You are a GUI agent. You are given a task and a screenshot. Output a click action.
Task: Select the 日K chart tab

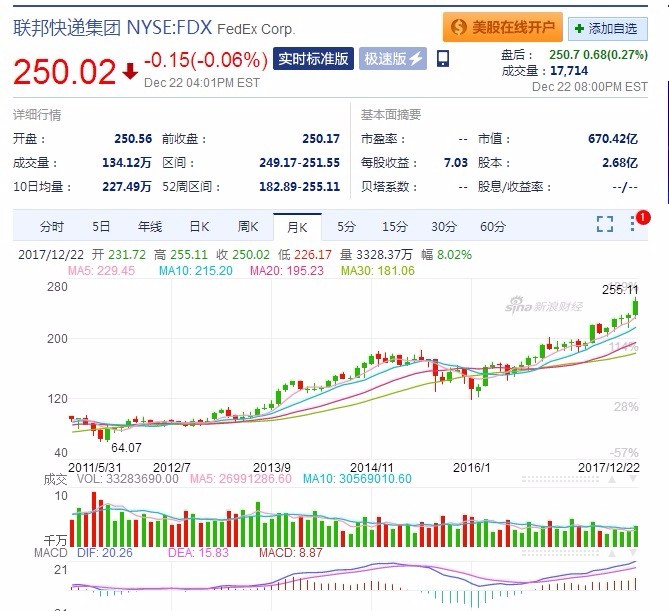tap(199, 226)
